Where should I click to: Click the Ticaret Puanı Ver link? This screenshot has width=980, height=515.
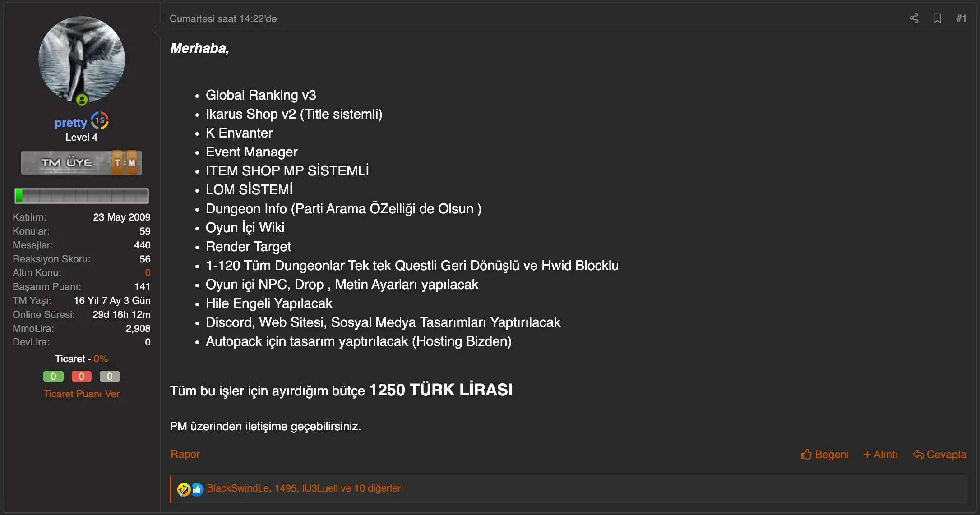click(82, 394)
